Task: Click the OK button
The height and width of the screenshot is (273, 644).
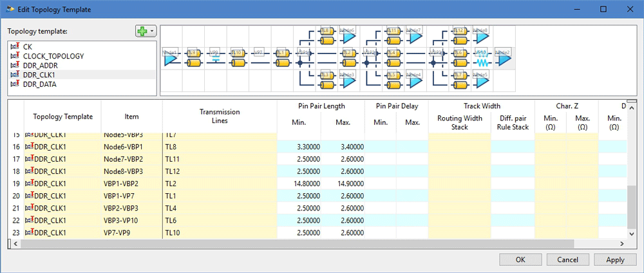Action: click(x=520, y=259)
